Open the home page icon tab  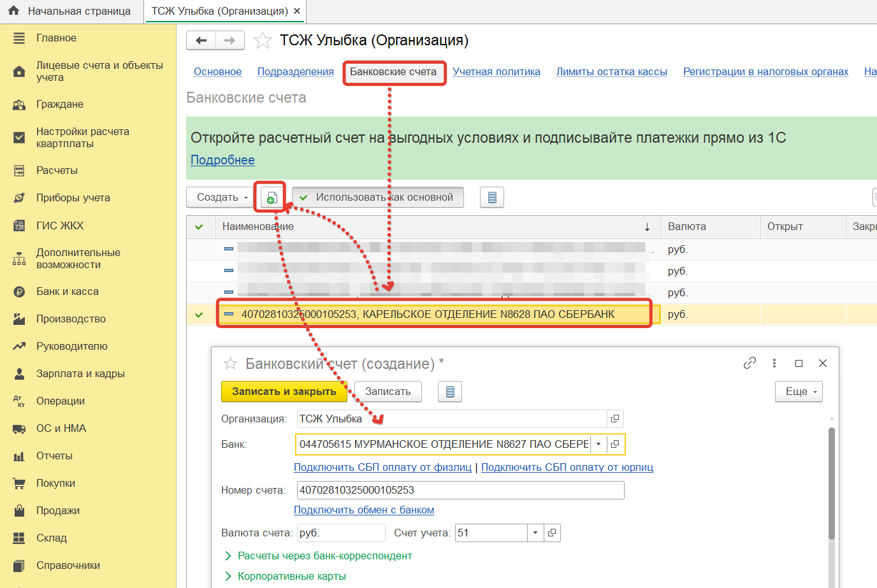[x=13, y=11]
